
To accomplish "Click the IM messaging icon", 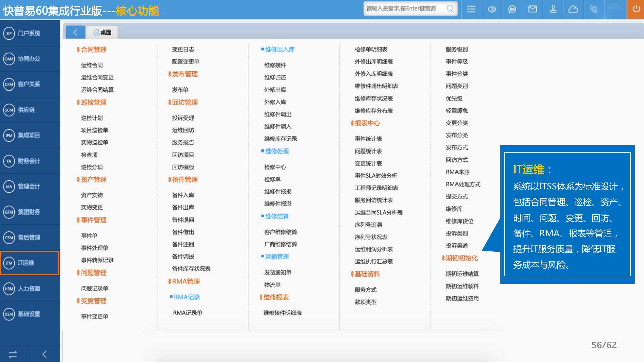I will tap(512, 9).
